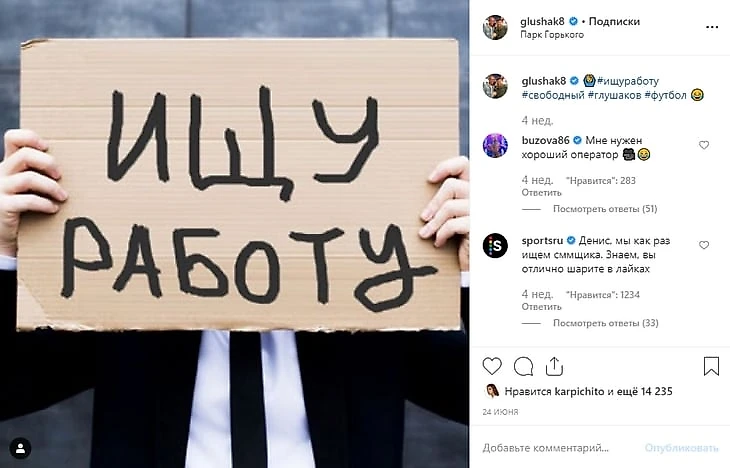This screenshot has height=468, width=730.
Task: Open the three-dot options menu
Action: coord(712,27)
